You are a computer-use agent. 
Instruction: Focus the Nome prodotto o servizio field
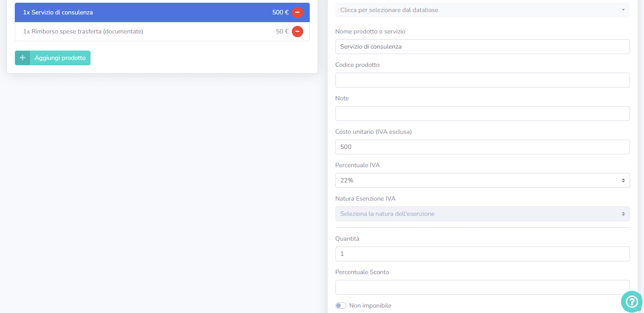coord(482,47)
